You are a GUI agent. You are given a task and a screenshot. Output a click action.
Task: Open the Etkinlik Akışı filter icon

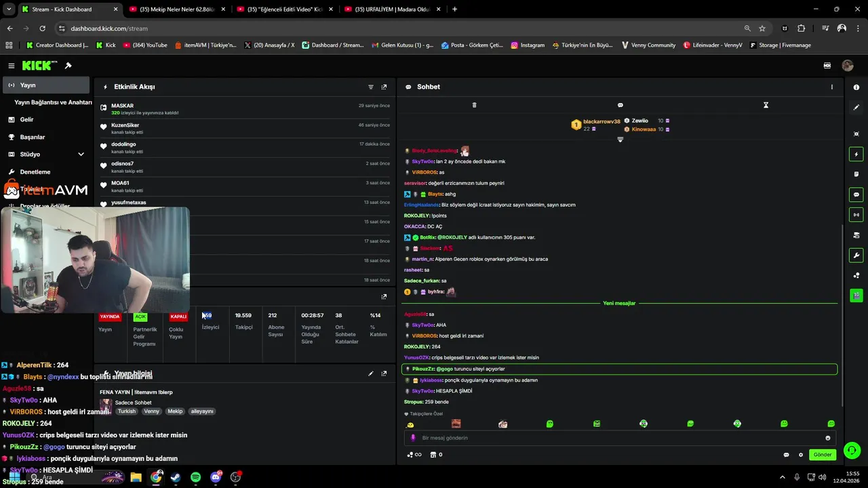tap(371, 87)
